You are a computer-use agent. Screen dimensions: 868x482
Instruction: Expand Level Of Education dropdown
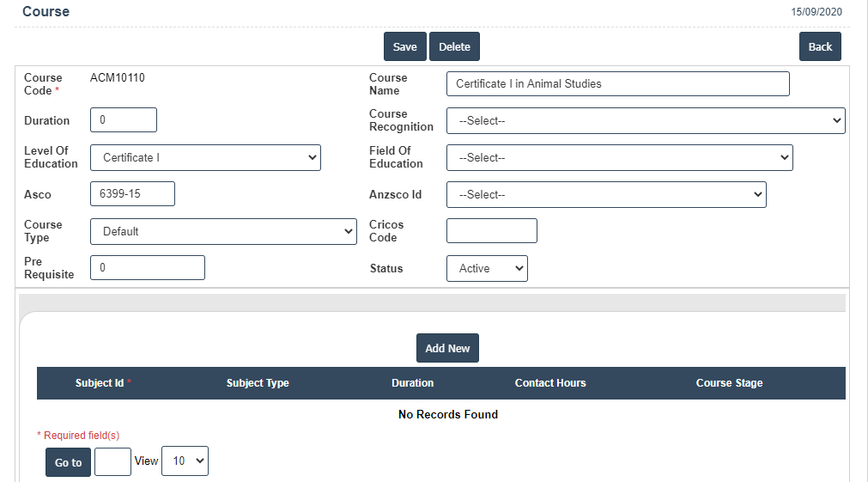tap(205, 158)
